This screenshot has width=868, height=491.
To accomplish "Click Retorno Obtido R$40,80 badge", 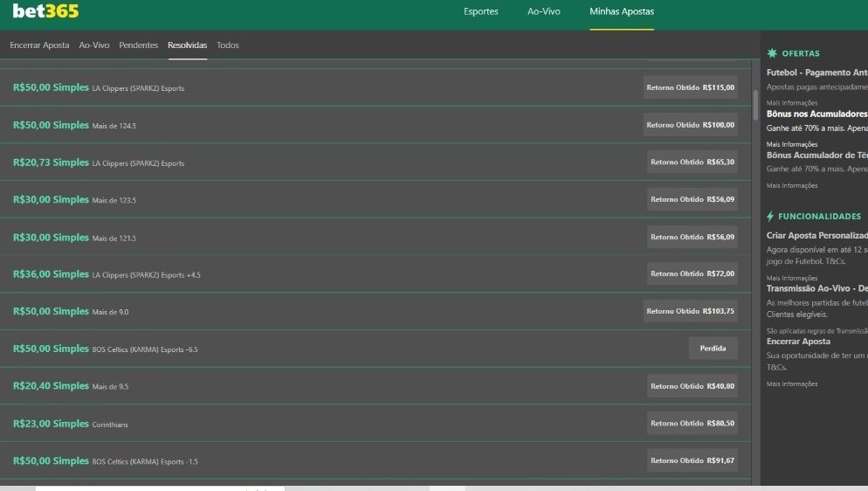I will coord(692,386).
